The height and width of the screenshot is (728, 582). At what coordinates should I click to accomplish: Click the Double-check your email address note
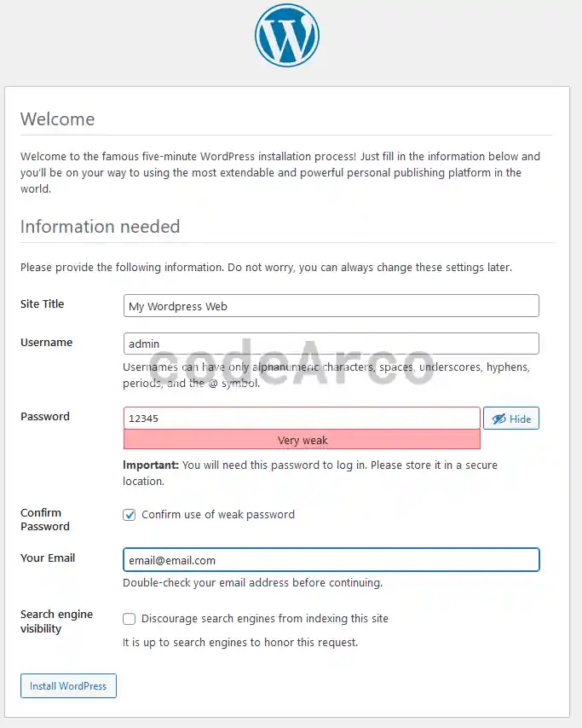[x=253, y=583]
